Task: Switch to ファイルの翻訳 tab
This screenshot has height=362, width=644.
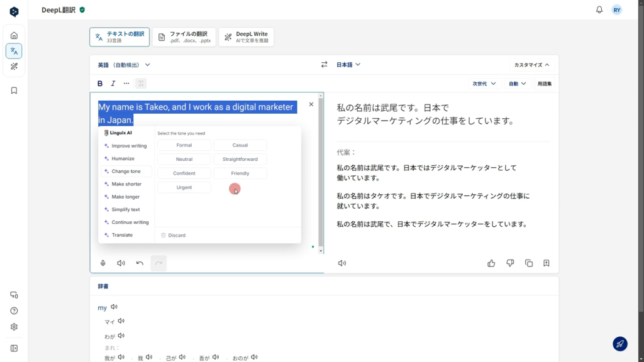Action: [x=184, y=37]
